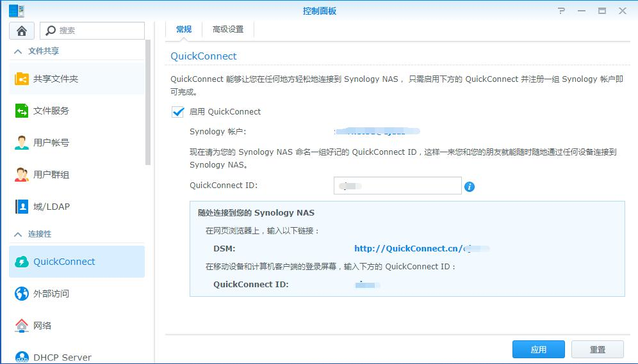Click the magnifier icon in search box
This screenshot has width=638, height=364.
[x=51, y=31]
